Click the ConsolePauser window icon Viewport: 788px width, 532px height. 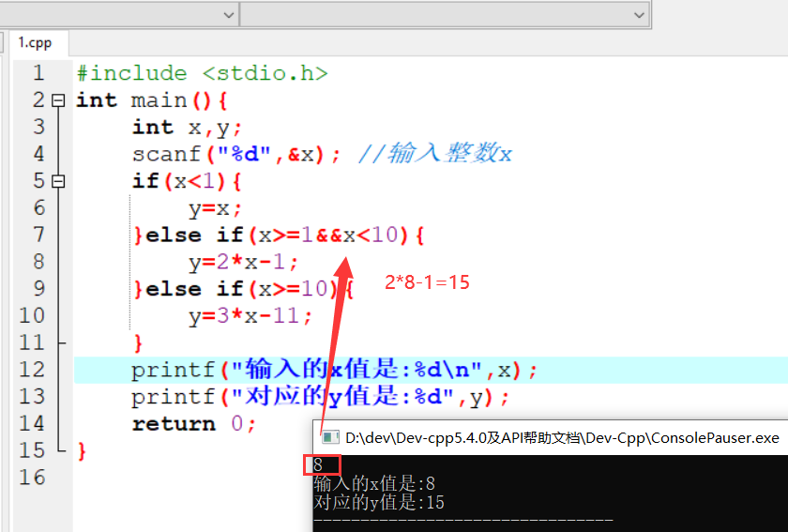tap(329, 437)
